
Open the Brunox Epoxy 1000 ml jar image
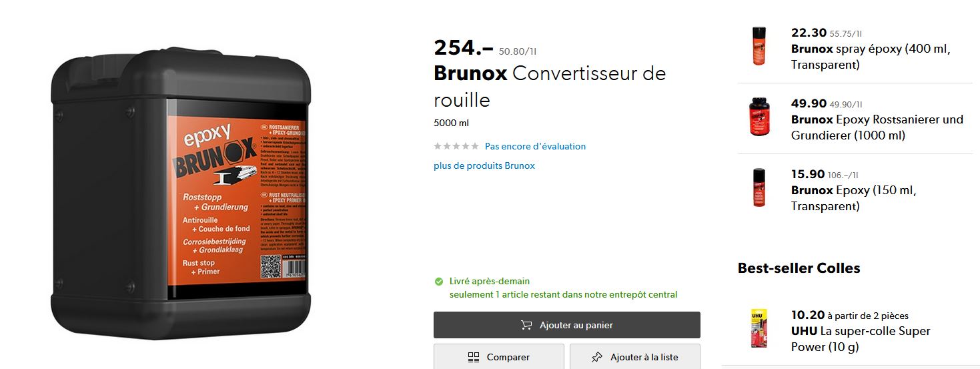759,117
